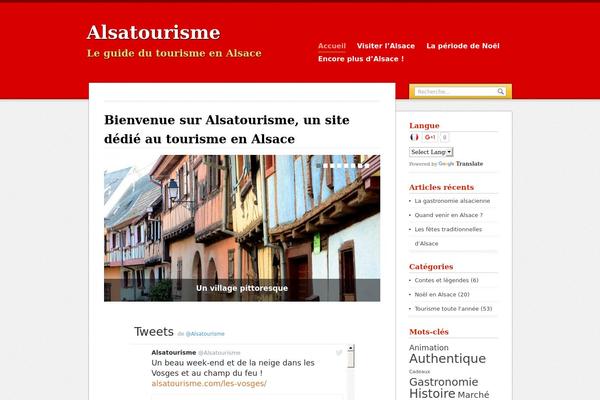Click the +1 count box showing 0
Screen dimensions: 600x400
click(444, 137)
